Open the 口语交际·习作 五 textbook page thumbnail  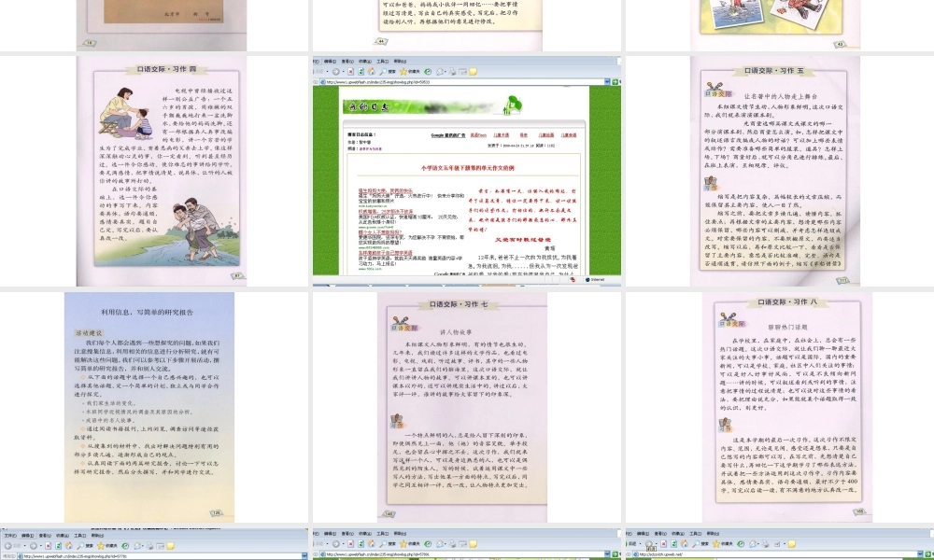point(775,171)
